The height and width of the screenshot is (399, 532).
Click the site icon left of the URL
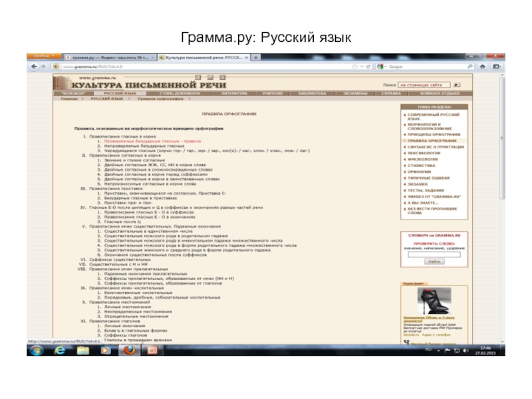57,67
